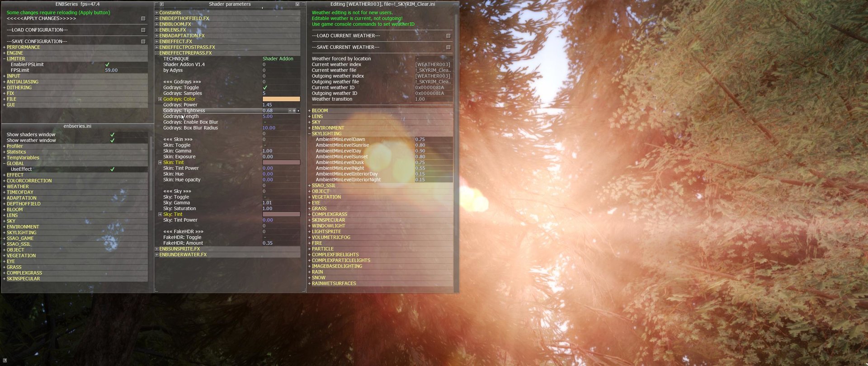The width and height of the screenshot is (868, 366).
Task: Expand the Godrays: Color sub-options
Action: tap(160, 99)
